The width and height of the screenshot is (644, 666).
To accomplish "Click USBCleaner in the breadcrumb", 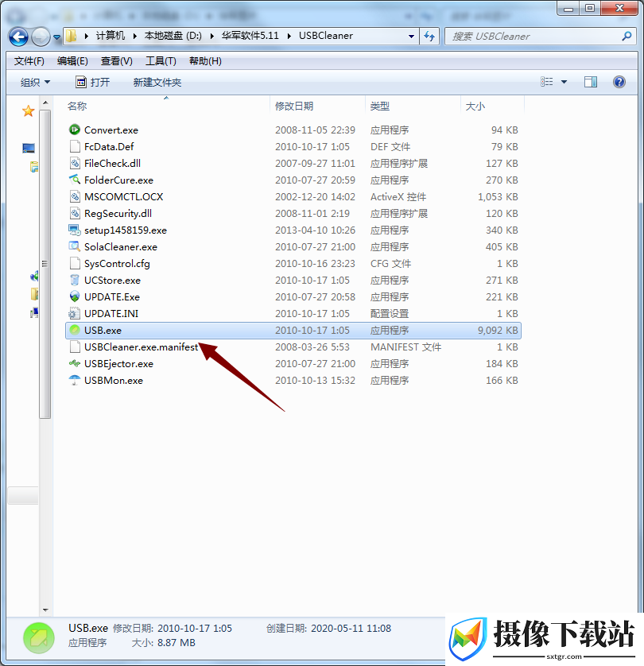I will coord(326,36).
